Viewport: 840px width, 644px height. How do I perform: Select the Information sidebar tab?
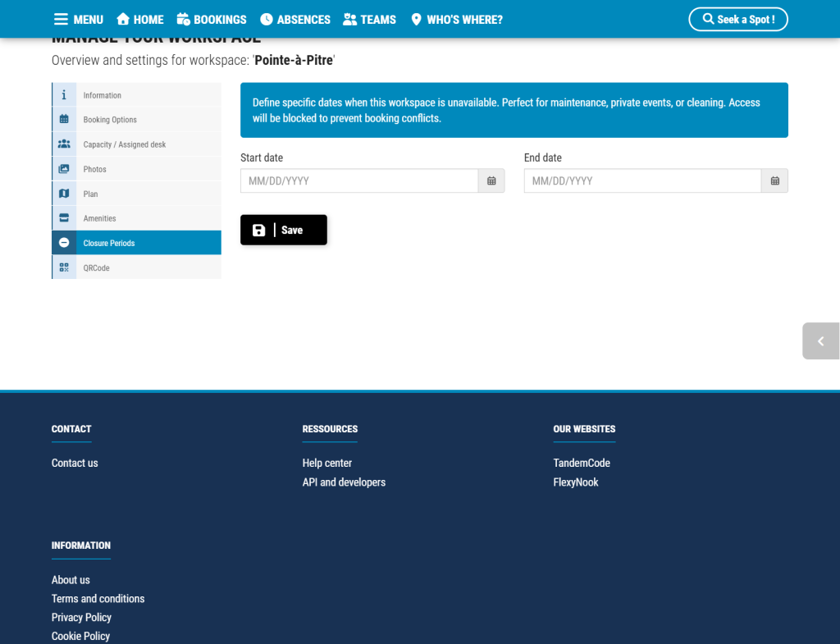coord(137,95)
